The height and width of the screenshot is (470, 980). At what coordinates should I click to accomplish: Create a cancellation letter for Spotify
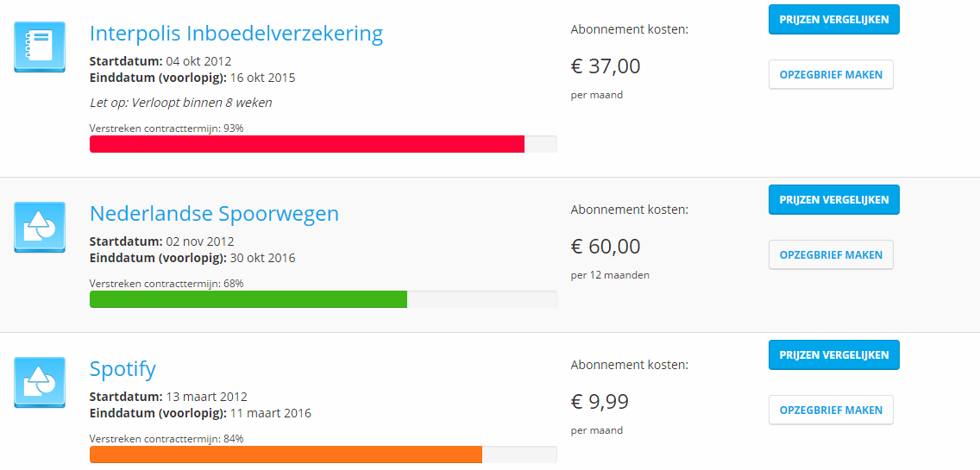[831, 410]
